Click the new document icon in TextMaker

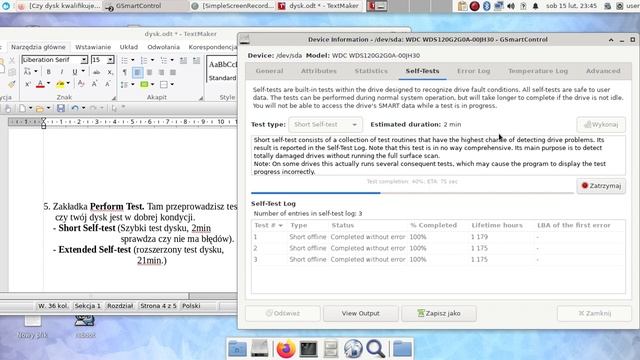click(22, 108)
